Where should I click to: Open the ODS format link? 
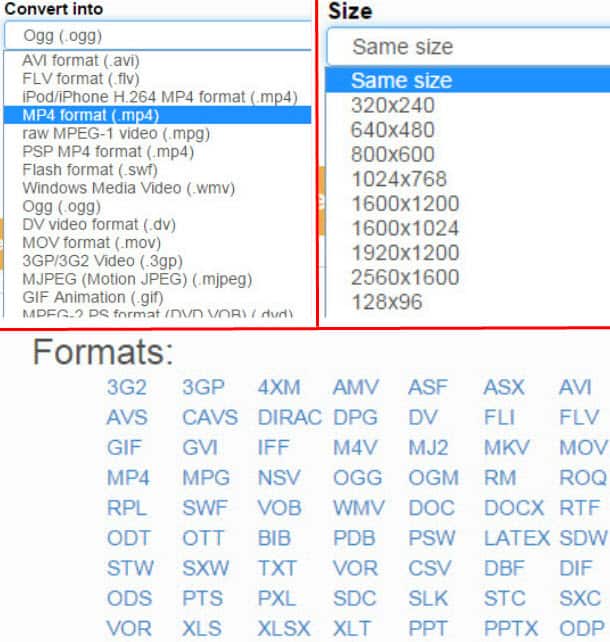(129, 599)
